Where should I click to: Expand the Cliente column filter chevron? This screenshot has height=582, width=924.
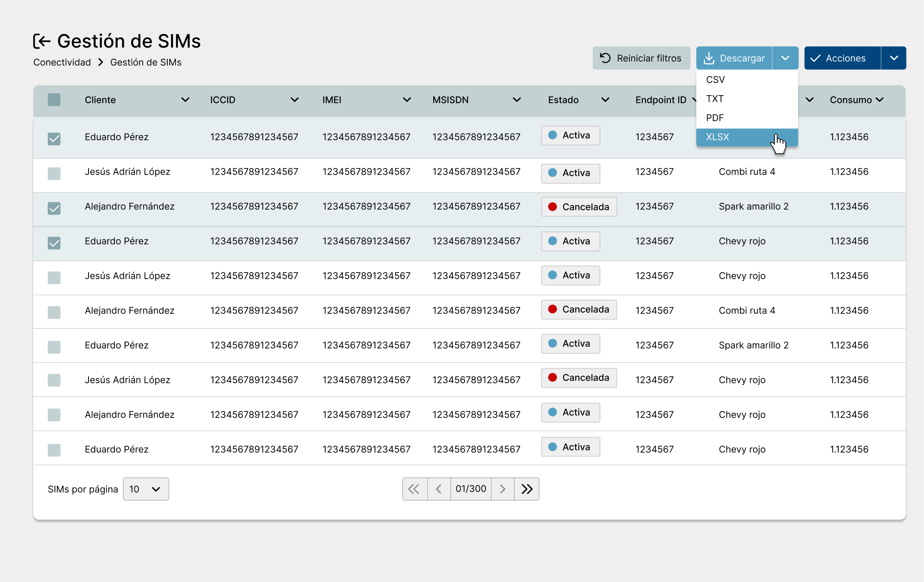[185, 100]
